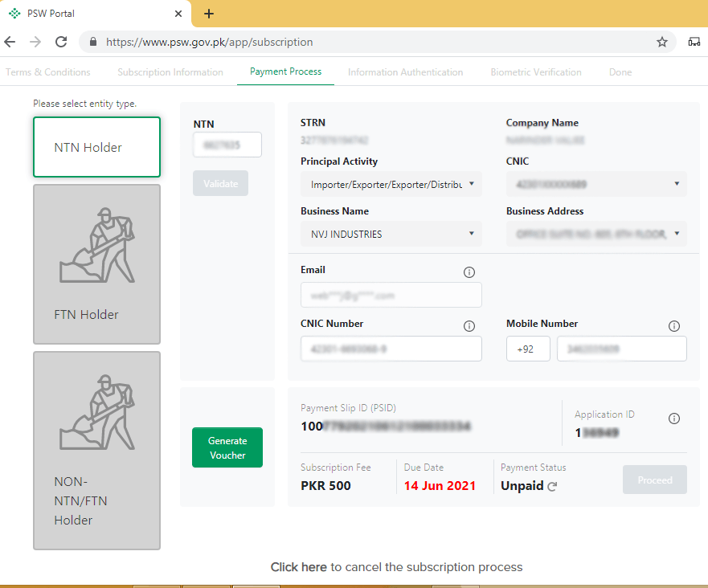Click the blurred Company Name value
This screenshot has height=588, width=708.
[545, 141]
